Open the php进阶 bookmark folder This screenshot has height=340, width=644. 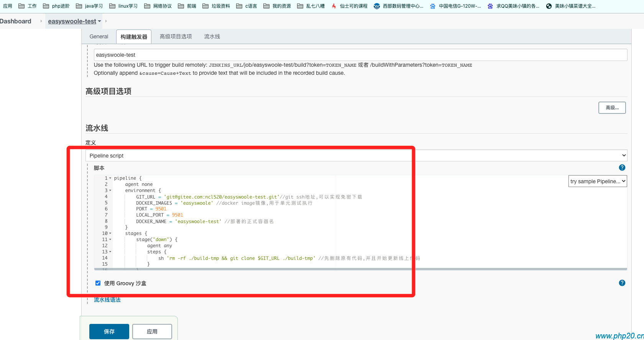point(56,6)
